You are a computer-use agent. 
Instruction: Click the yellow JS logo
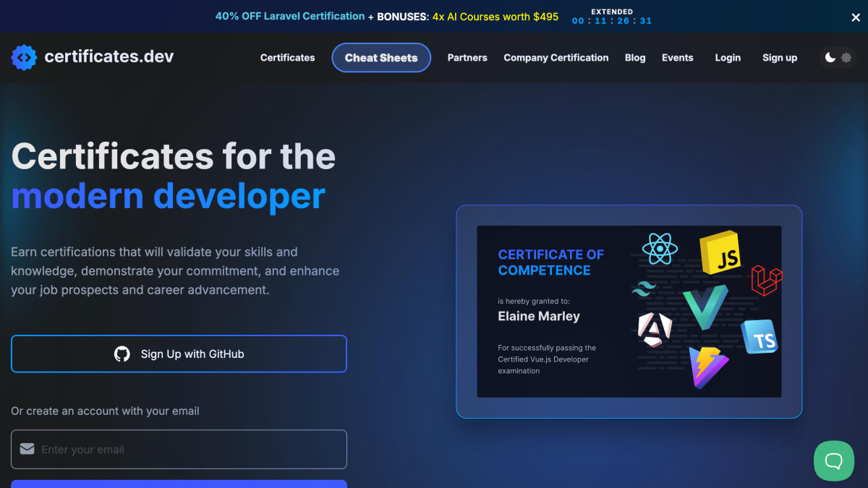720,253
